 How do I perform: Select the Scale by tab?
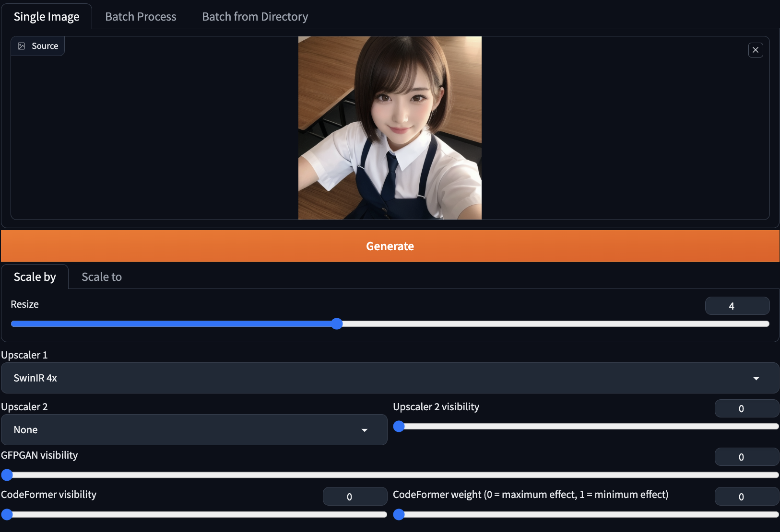click(x=35, y=277)
